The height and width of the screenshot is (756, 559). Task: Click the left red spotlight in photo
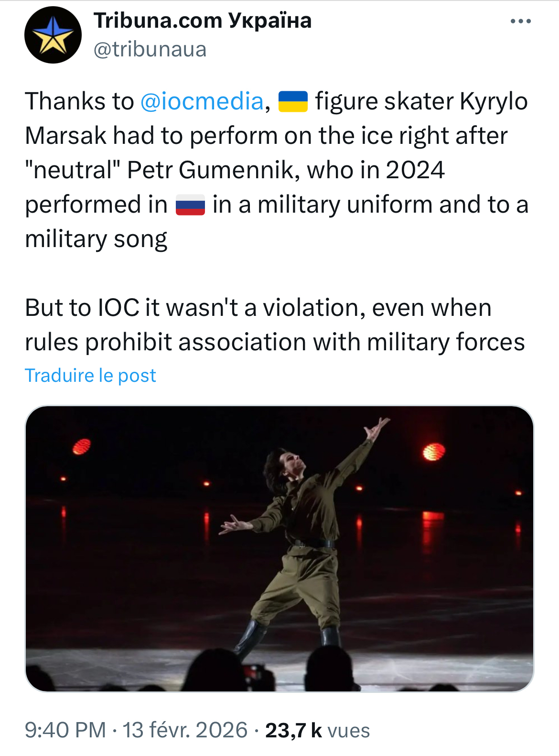pos(82,446)
